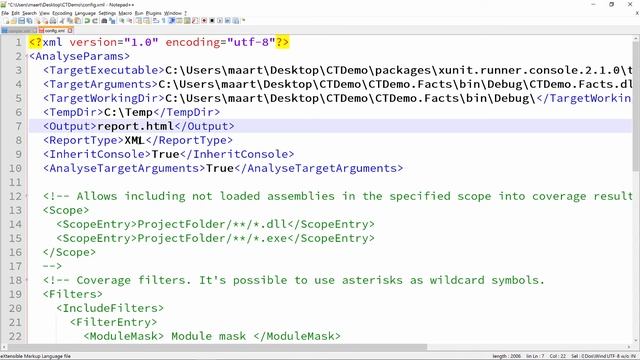The image size is (640, 360).
Task: Close document using X below window controls
Action: coord(637,13)
